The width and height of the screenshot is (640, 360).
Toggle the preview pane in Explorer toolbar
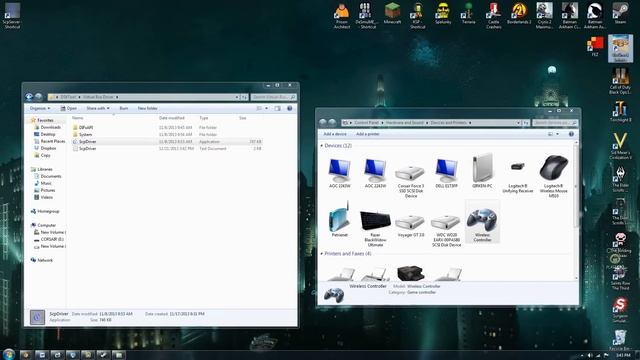coord(278,108)
